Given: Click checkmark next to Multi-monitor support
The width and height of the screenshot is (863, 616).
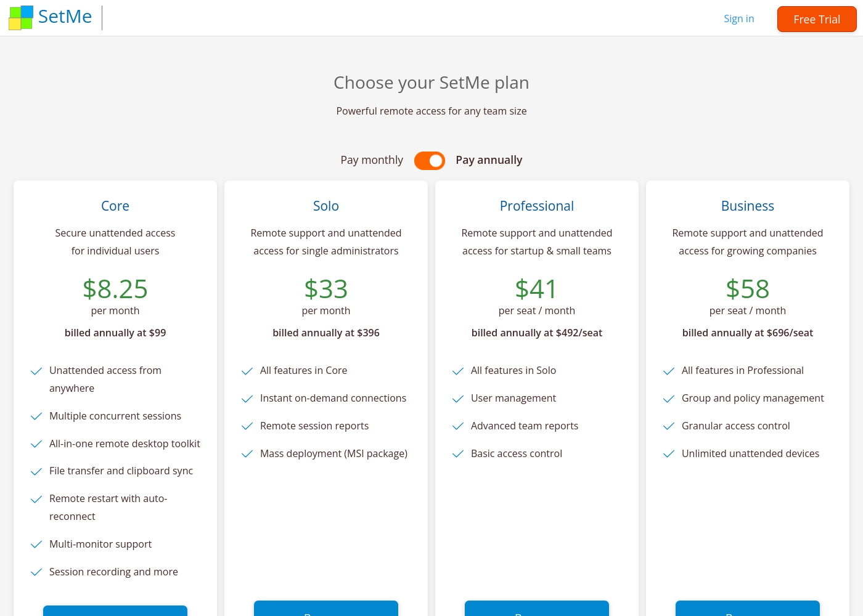Looking at the screenshot, I should (x=36, y=545).
